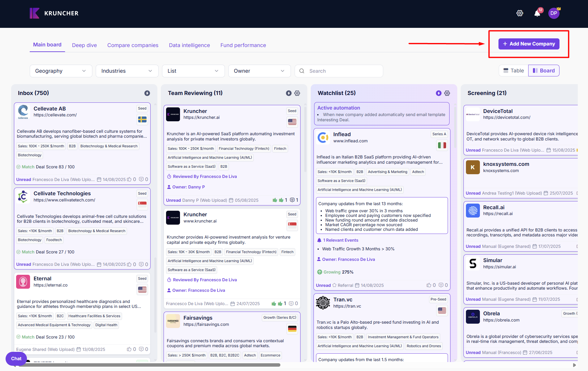Click the Recall.ai company logo

coord(473,210)
